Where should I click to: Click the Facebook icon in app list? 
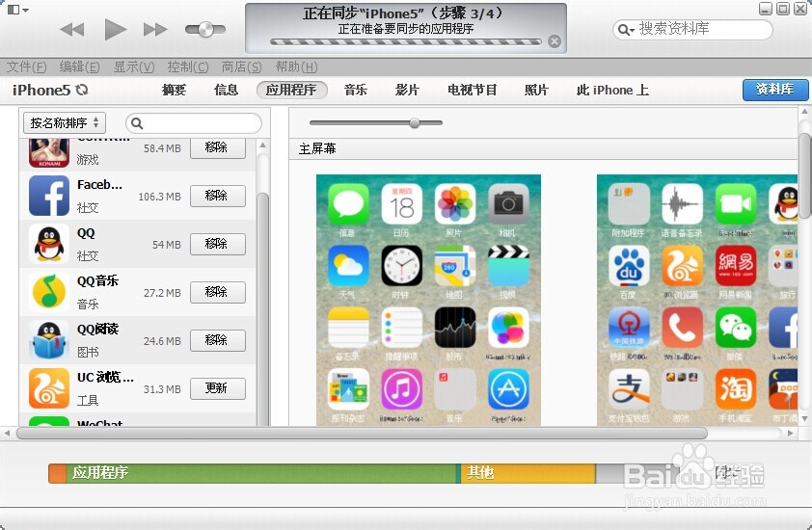[48, 196]
